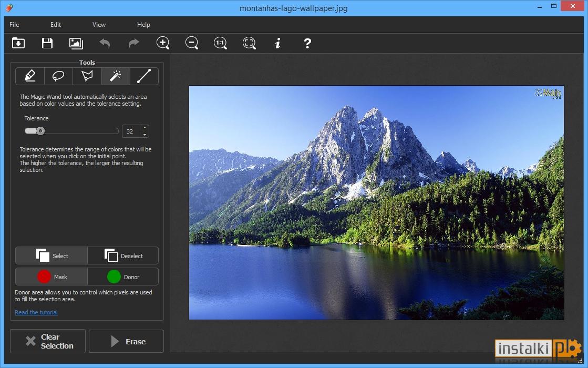Select the Marker tool
588x368 pixels.
pyautogui.click(x=30, y=76)
